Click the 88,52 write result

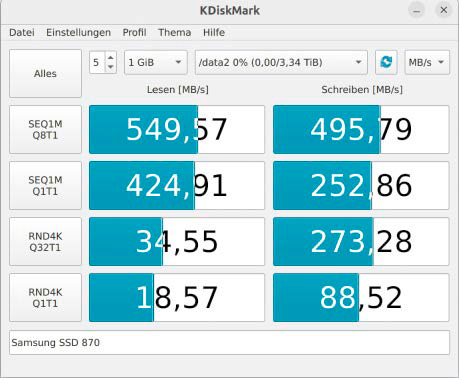361,298
